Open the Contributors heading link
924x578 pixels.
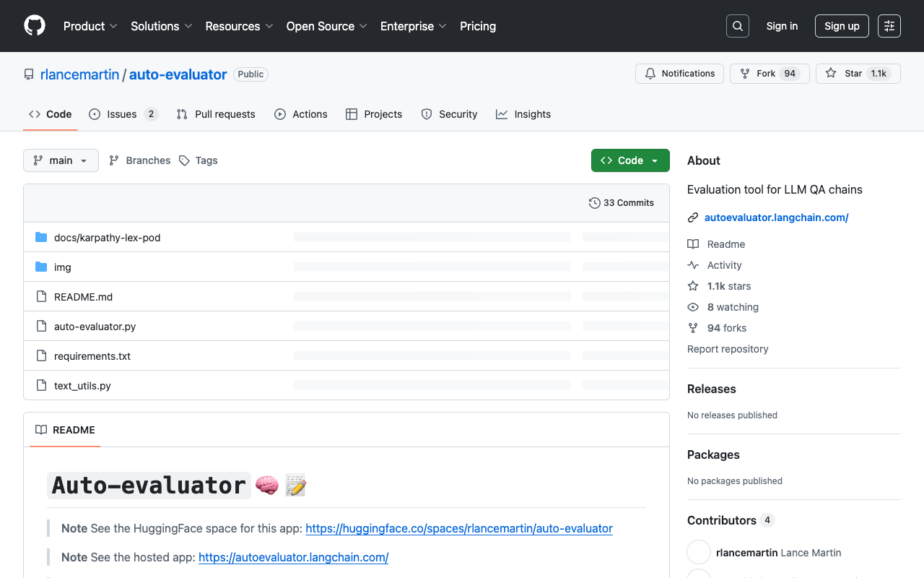(731, 520)
